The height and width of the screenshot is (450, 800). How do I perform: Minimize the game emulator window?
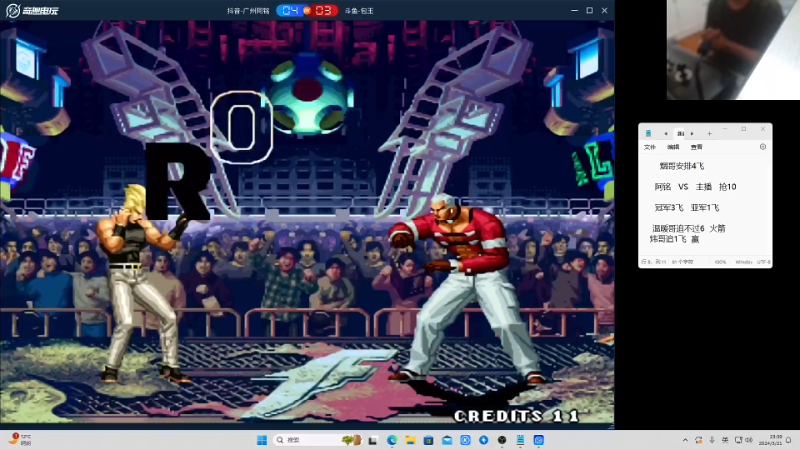[x=574, y=10]
